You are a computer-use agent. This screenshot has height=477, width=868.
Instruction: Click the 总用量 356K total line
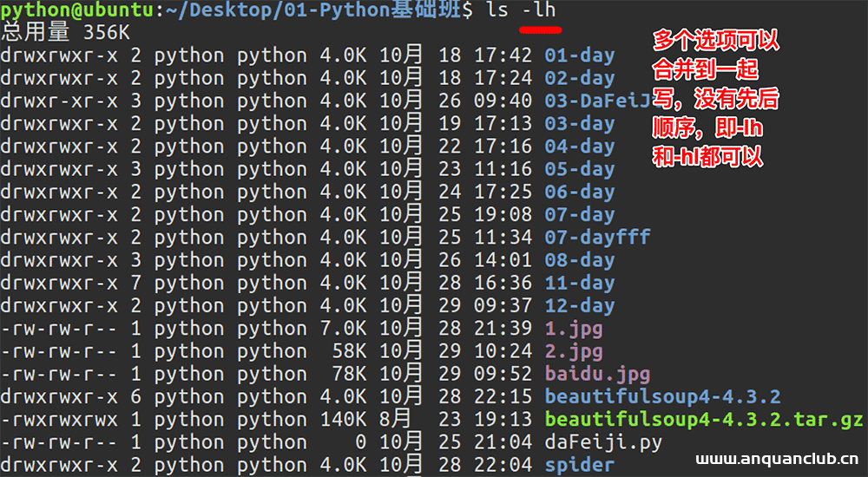[65, 34]
